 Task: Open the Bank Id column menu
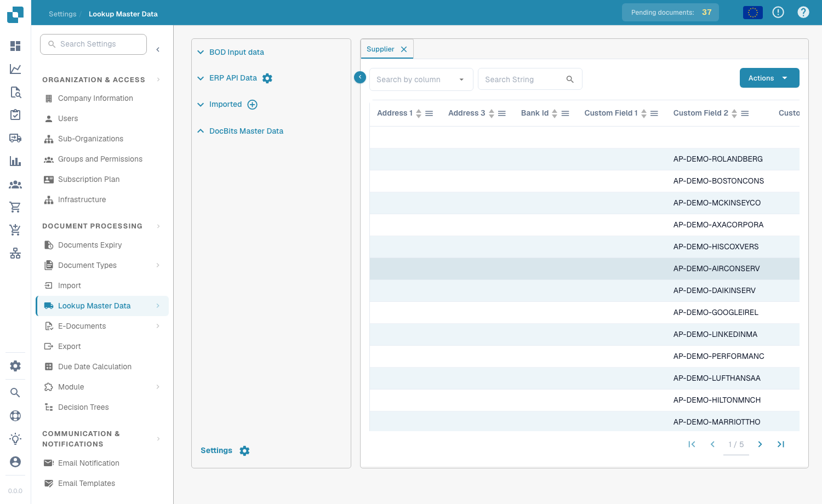pyautogui.click(x=566, y=113)
